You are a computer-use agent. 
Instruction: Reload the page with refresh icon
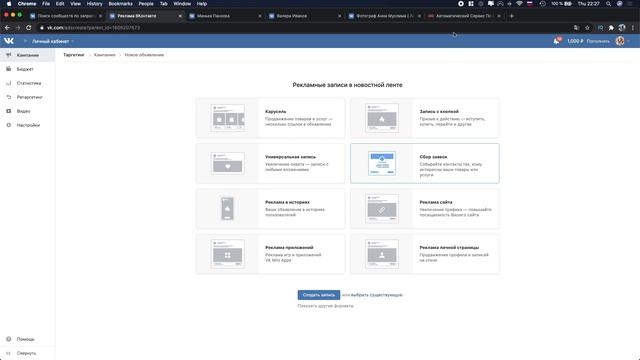pos(29,28)
